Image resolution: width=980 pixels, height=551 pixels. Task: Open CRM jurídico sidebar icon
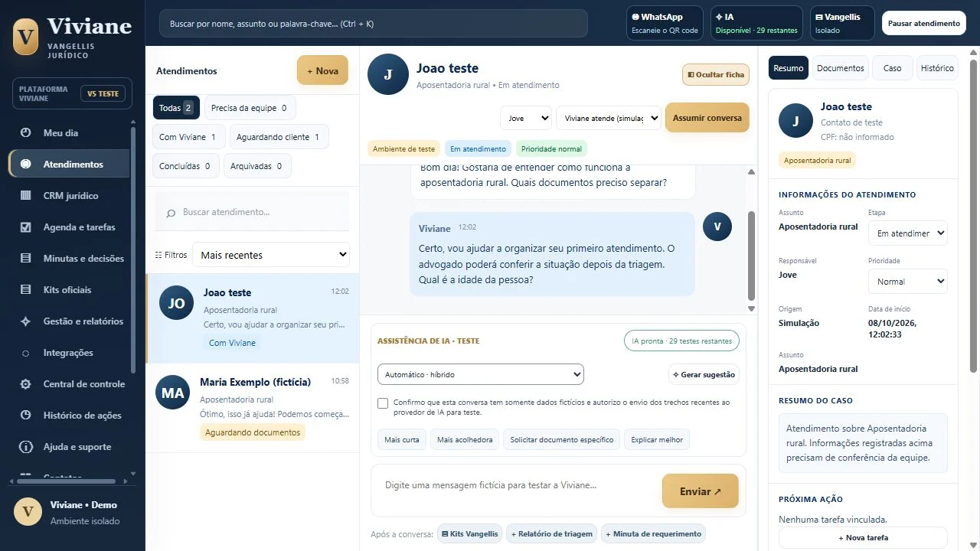click(x=25, y=196)
